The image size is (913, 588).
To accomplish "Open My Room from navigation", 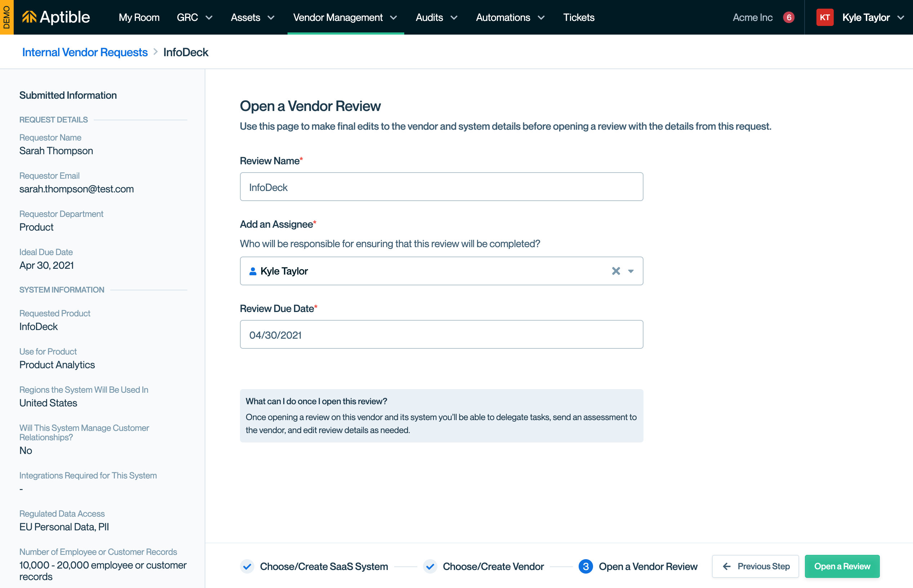I will tap(139, 17).
